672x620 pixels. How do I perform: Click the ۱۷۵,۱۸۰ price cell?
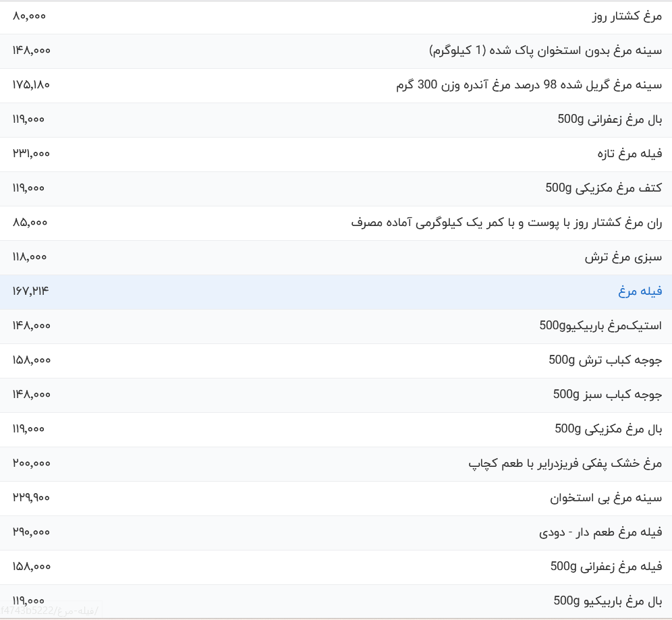tap(31, 85)
